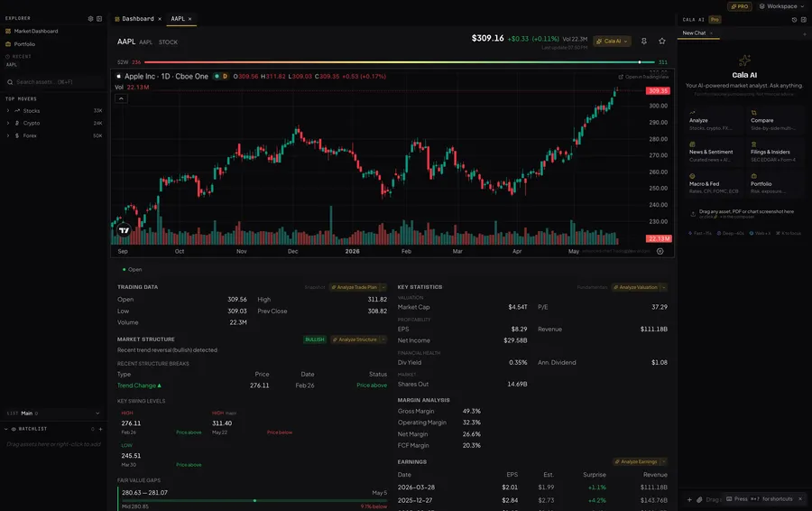Click Analyze Earnings button

pos(636,461)
